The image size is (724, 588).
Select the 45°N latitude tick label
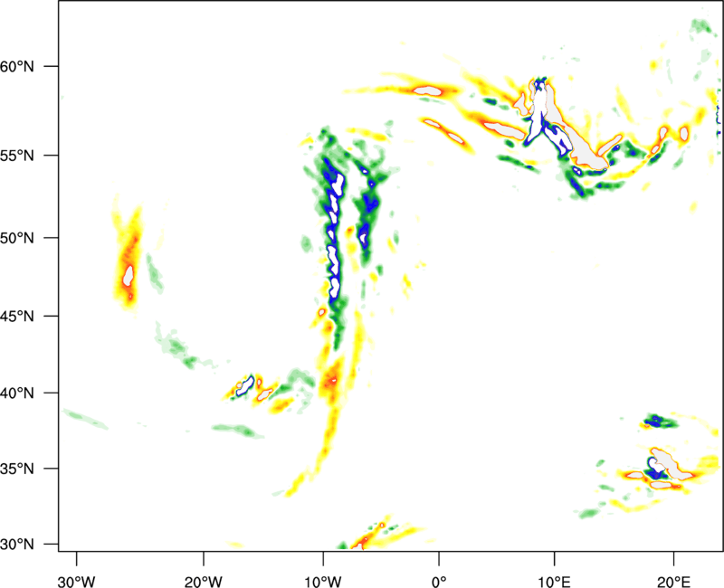17,316
